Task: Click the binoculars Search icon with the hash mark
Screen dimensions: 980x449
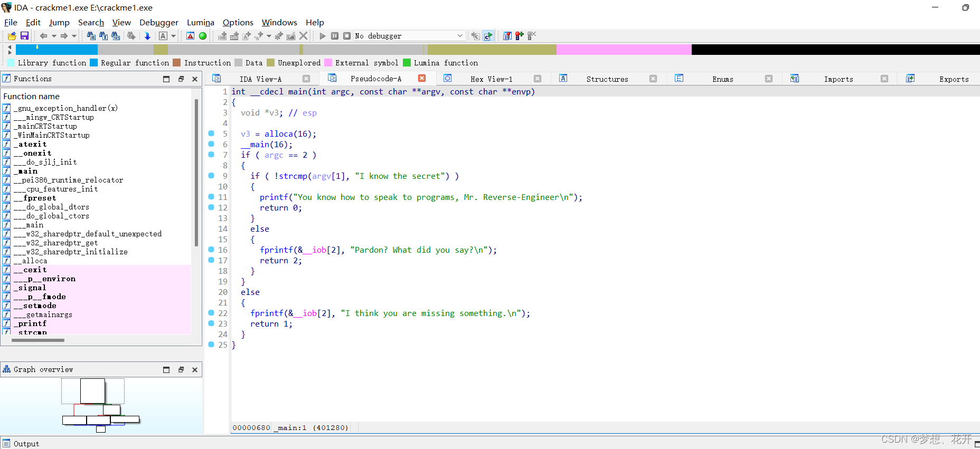Action: [91, 36]
